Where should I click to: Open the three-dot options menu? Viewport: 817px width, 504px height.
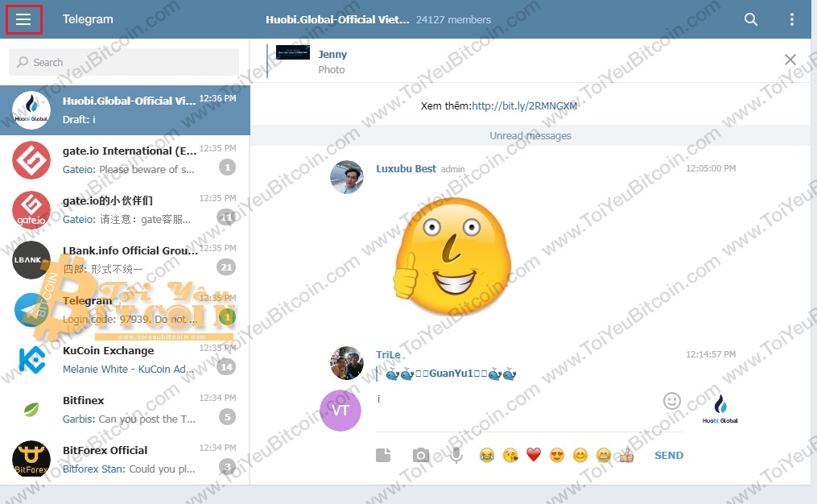point(792,19)
